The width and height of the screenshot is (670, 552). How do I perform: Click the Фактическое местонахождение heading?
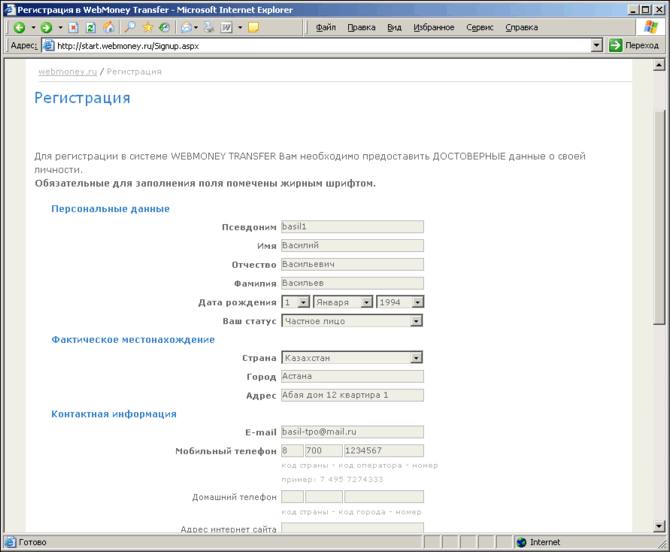[x=133, y=340]
